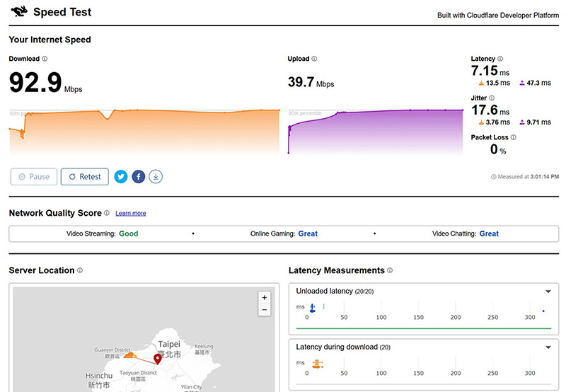The height and width of the screenshot is (392, 566).
Task: Show Network Quality Score info icon
Action: [107, 213]
